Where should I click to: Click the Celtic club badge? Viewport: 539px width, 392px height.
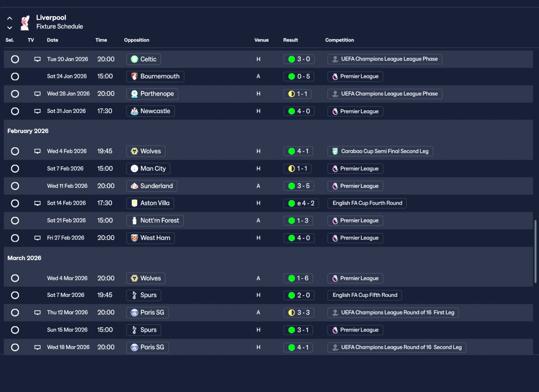[x=134, y=59]
